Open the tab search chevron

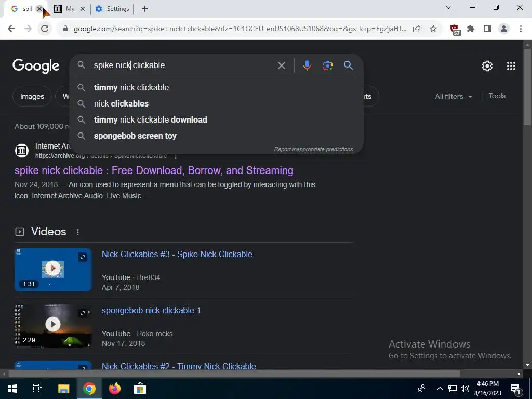(x=448, y=7)
